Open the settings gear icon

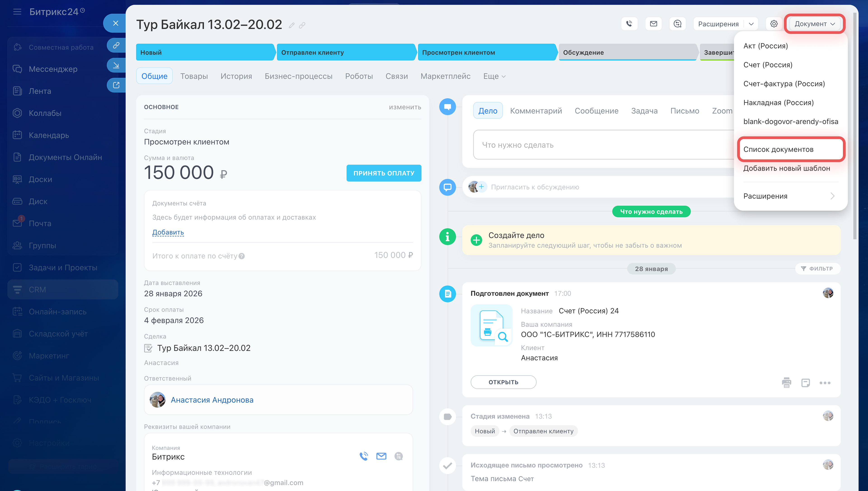click(774, 24)
